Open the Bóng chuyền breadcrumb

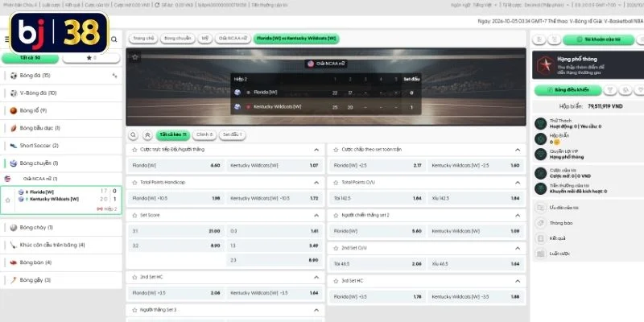click(177, 39)
